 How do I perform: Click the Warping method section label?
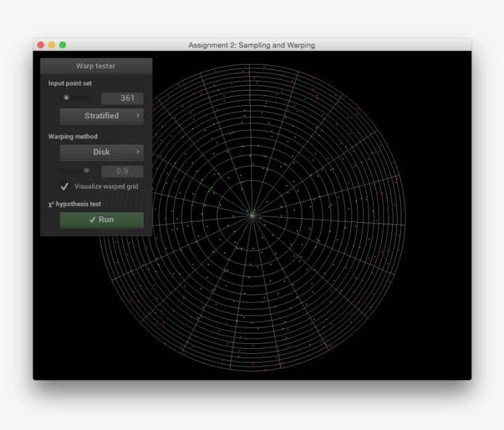pyautogui.click(x=73, y=136)
